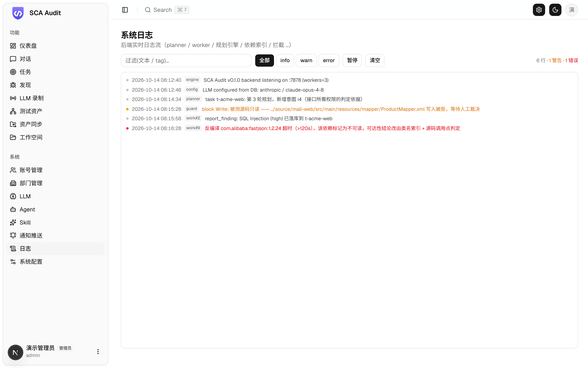Open user options three-dot menu
Screen dimensions: 588x368
tap(98, 352)
